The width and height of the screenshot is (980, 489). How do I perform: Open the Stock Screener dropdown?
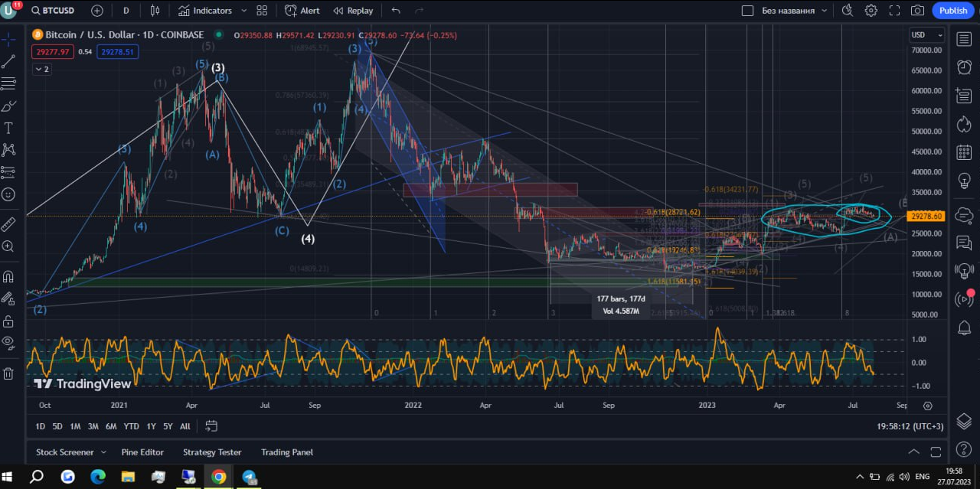(71, 452)
